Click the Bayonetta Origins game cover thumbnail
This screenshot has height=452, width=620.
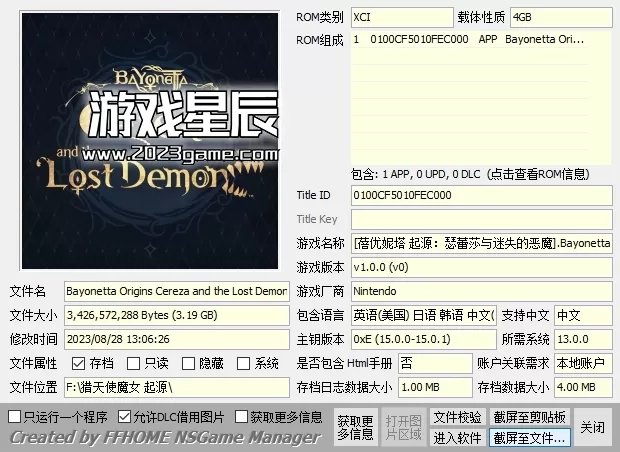point(147,142)
